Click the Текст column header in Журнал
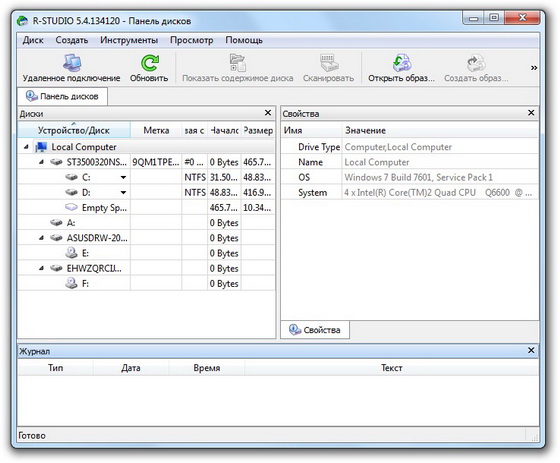560x463 pixels. click(x=391, y=368)
